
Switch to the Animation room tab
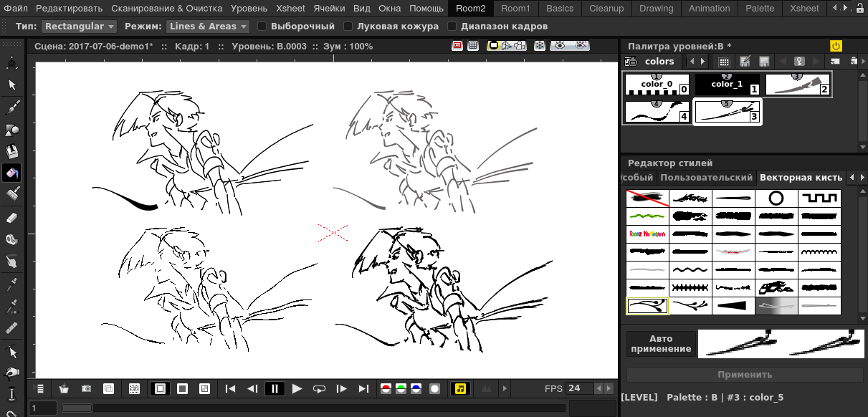pos(709,9)
